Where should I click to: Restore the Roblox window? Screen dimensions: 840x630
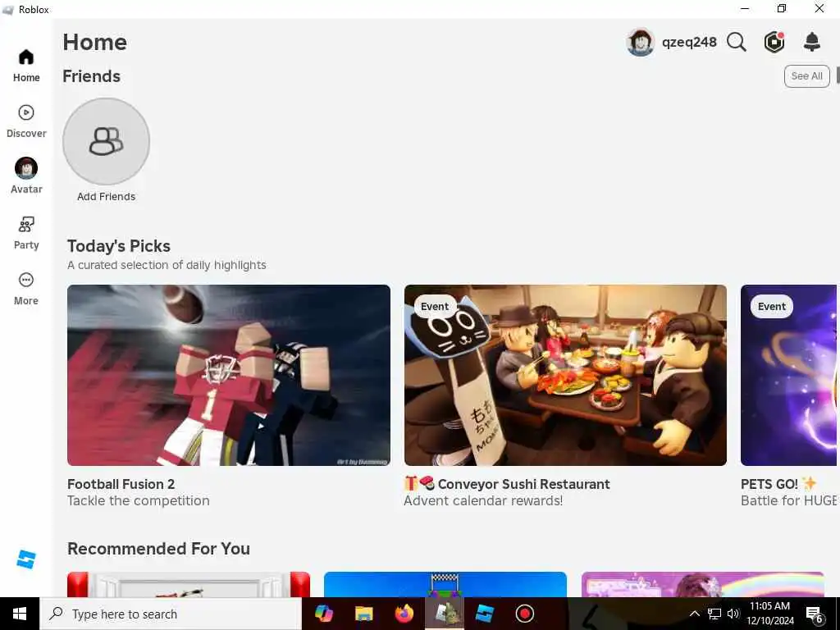[x=782, y=8]
